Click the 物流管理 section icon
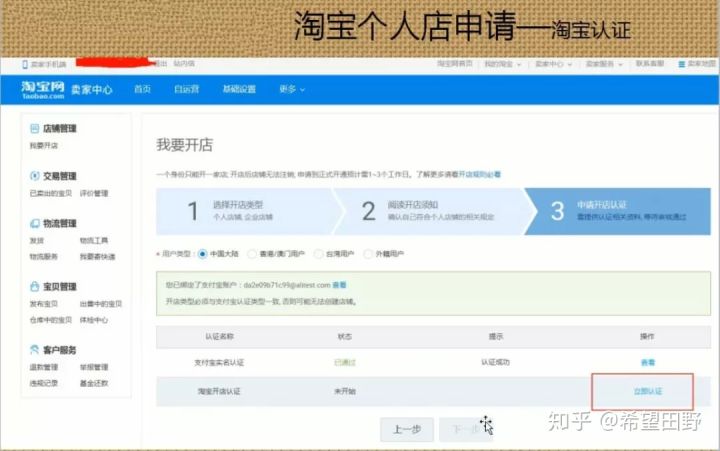The height and width of the screenshot is (451, 720). (34, 224)
